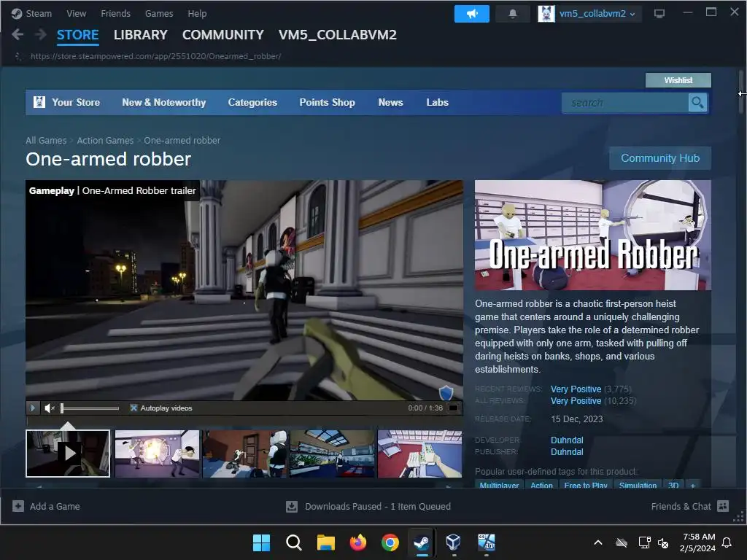747x560 pixels.
Task: Click the vm5_collabvm2 avatar picture
Action: (x=546, y=14)
